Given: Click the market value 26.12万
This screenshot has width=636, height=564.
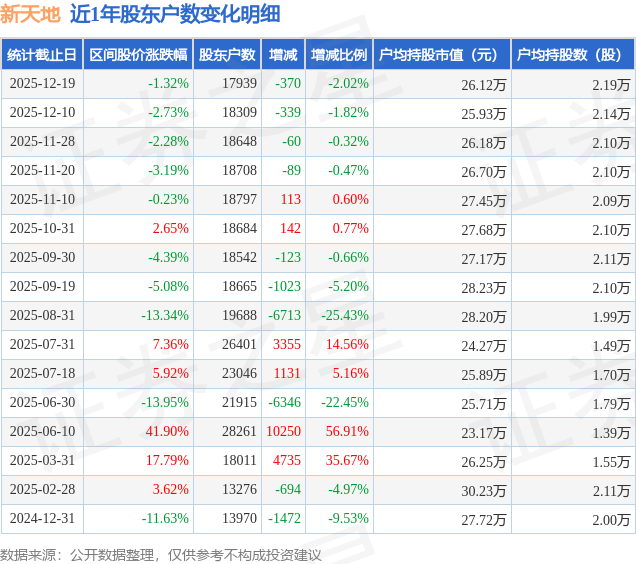Looking at the screenshot, I should [483, 85].
